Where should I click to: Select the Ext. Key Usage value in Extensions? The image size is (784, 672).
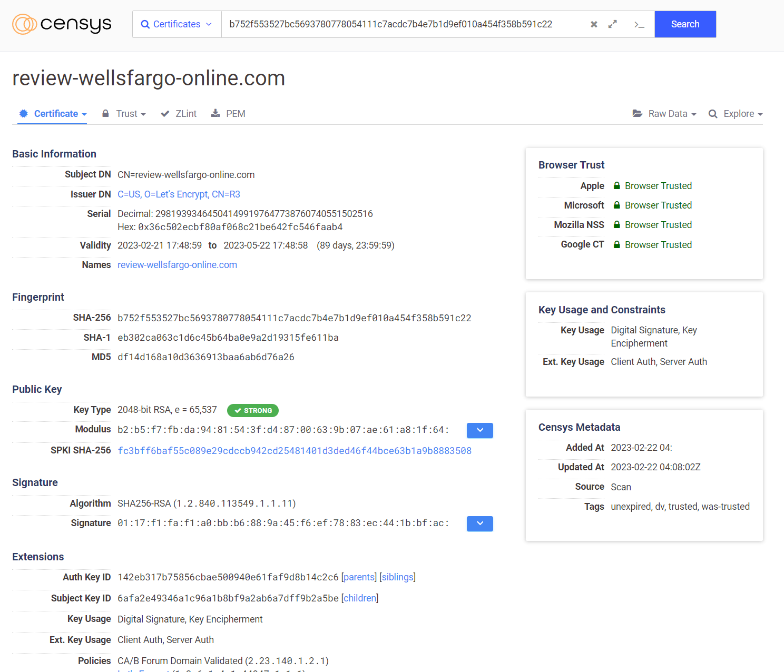tap(165, 640)
